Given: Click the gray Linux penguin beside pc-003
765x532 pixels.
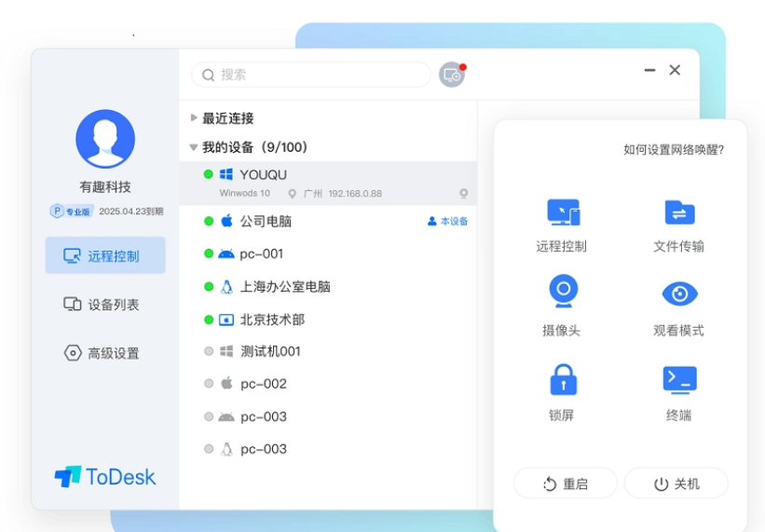Looking at the screenshot, I should pyautogui.click(x=226, y=449).
